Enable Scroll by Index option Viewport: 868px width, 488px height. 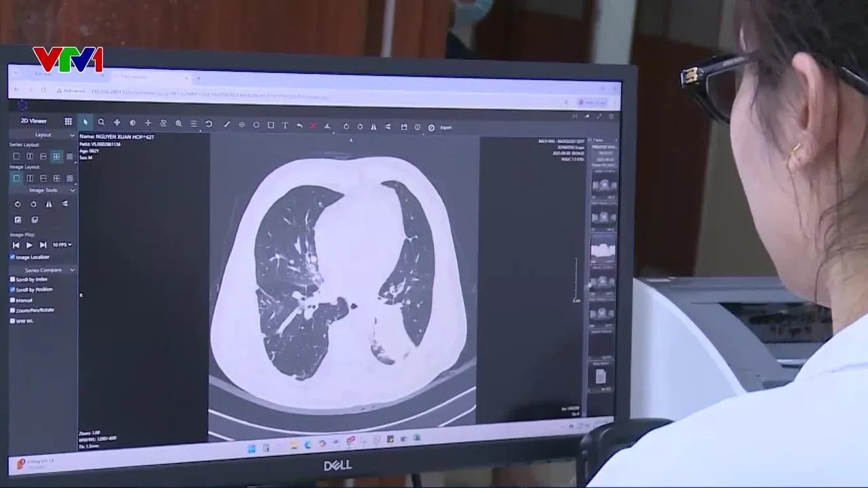[12, 279]
